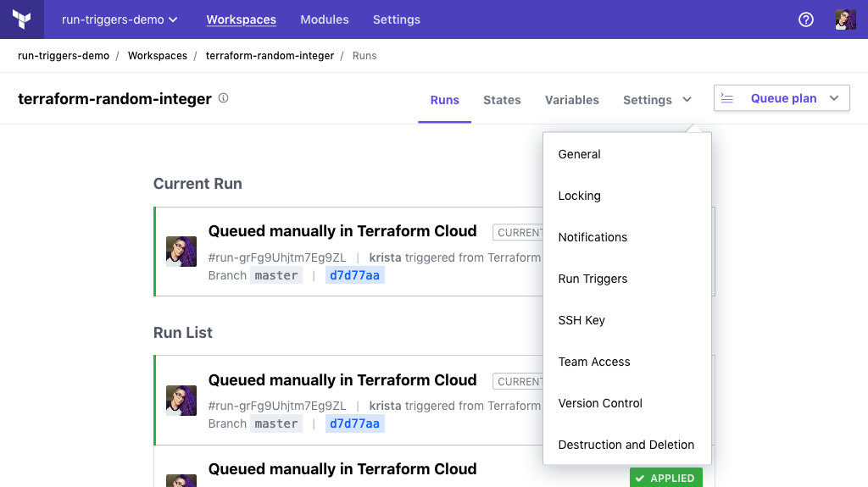
Task: Click the Current Run heading
Action: pos(198,184)
